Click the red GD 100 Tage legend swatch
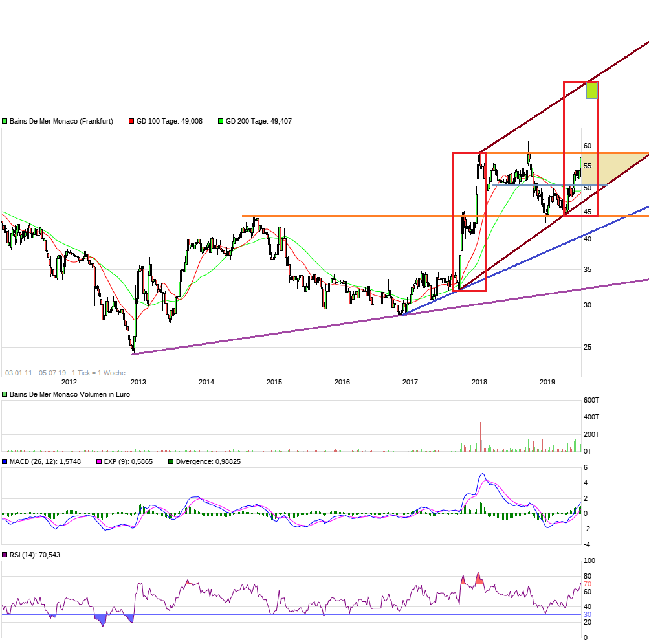 (x=131, y=121)
